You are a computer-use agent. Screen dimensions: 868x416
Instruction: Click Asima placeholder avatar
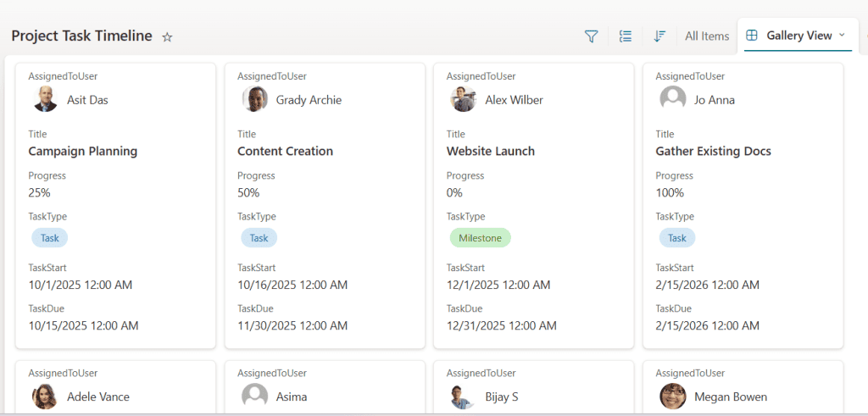(254, 396)
